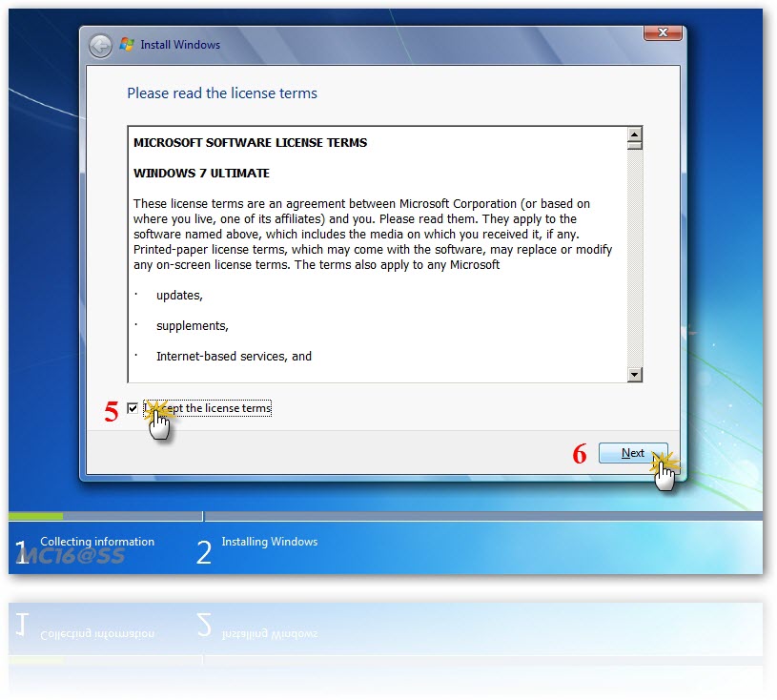
Task: Click 'Installing Windows' step label
Action: (270, 542)
